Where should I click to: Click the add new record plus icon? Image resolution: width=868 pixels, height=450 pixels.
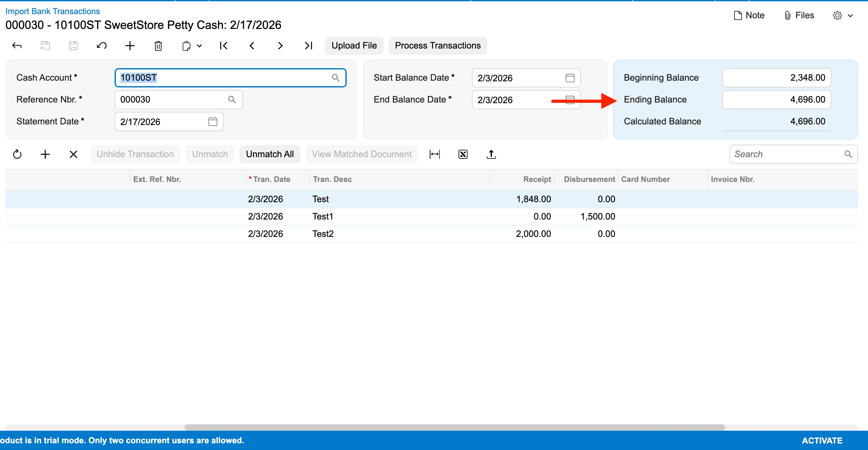pyautogui.click(x=130, y=46)
